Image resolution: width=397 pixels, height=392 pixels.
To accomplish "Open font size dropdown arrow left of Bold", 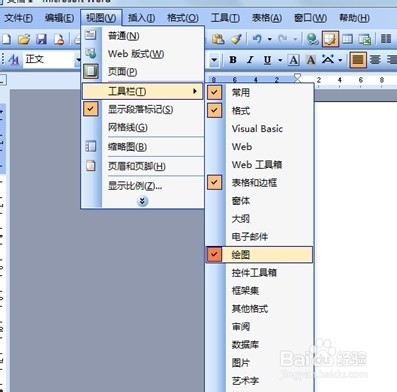I will [x=214, y=60].
